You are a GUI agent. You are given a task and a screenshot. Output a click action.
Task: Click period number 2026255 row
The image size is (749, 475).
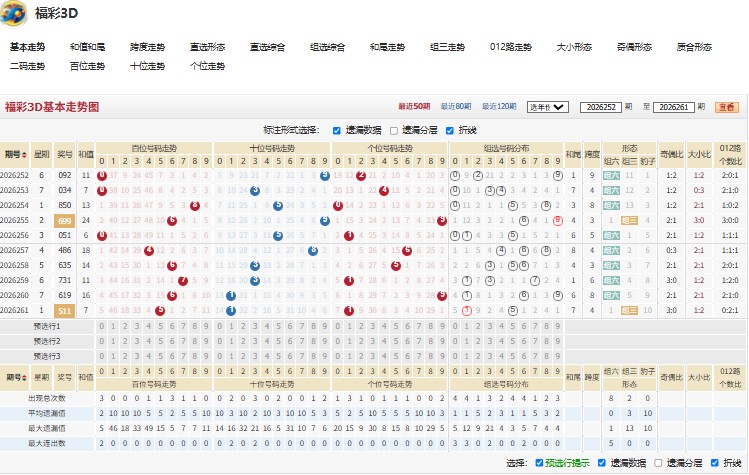pyautogui.click(x=14, y=220)
